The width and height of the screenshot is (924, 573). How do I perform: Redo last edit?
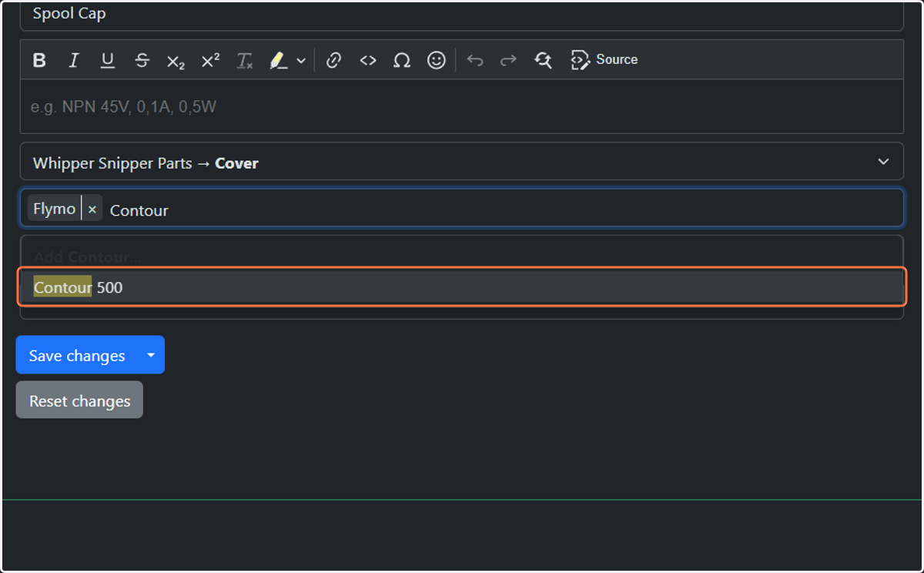coord(508,60)
